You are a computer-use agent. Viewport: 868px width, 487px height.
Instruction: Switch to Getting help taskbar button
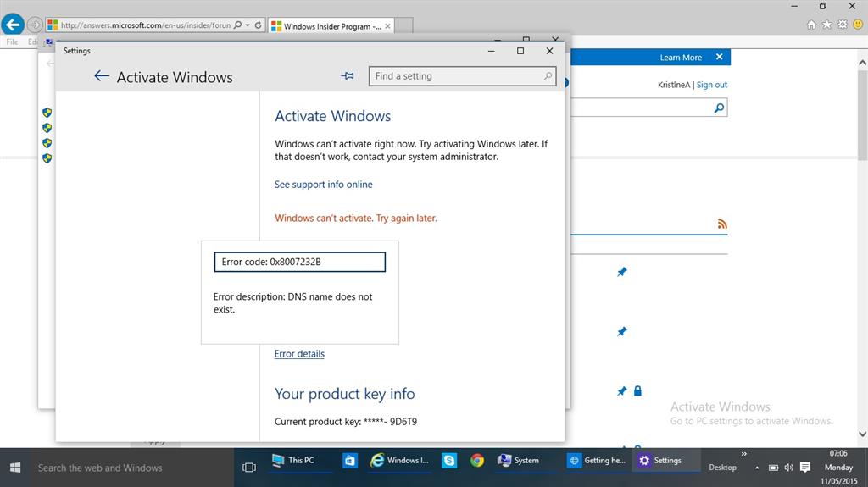coord(598,461)
